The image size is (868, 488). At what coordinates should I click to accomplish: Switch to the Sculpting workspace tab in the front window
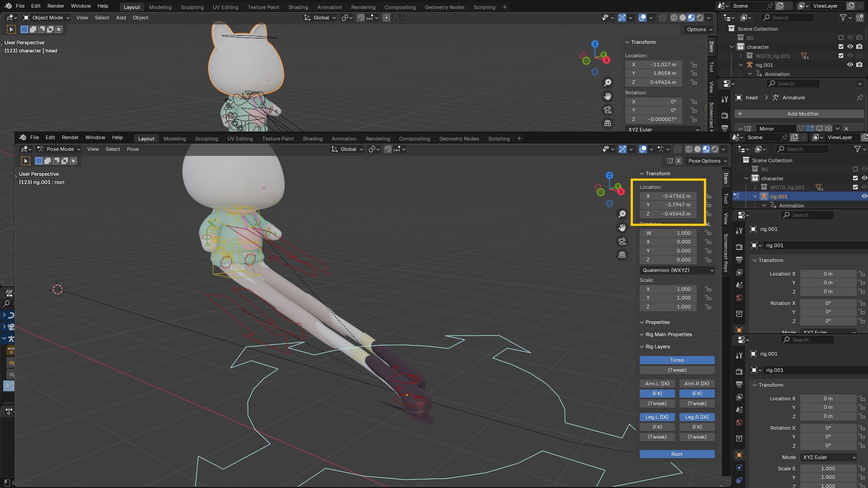207,139
